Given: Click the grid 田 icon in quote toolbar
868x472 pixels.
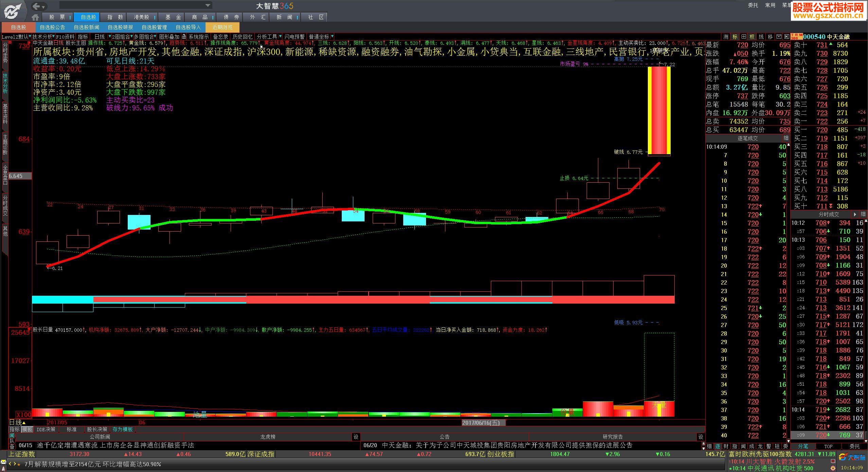Looking at the screenshot, I should coord(744,36).
